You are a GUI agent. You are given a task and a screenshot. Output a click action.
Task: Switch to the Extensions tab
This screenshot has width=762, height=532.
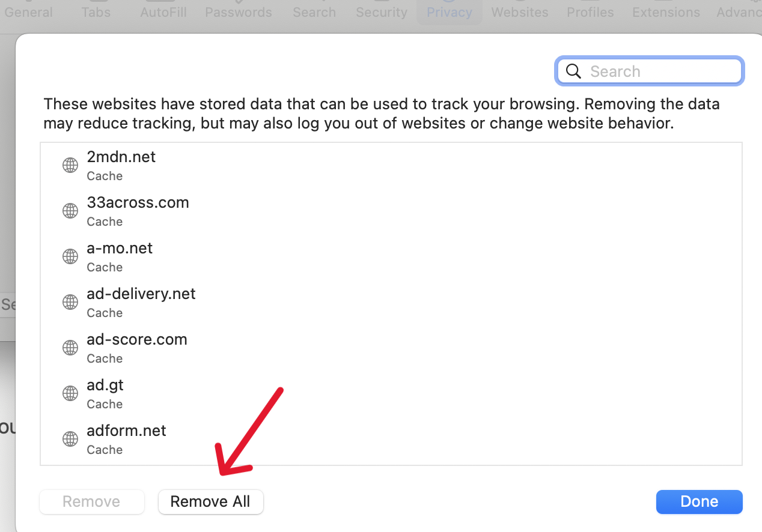coord(666,12)
